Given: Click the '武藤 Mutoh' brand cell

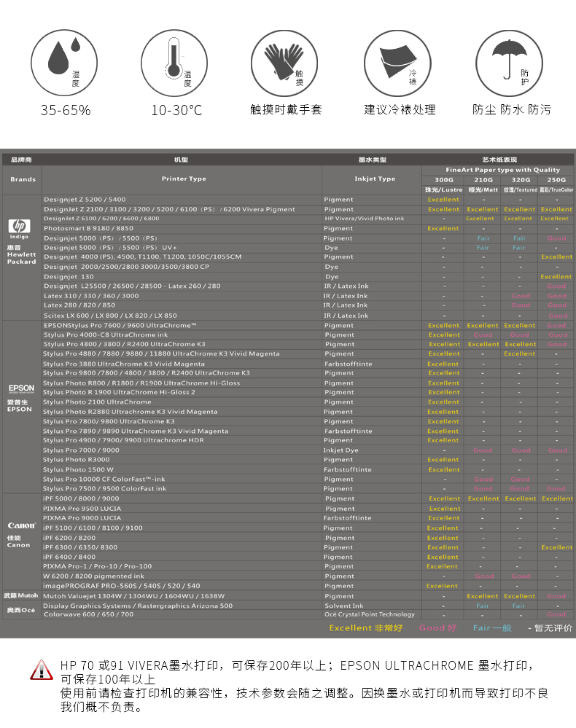Looking at the screenshot, I should click(21, 595).
